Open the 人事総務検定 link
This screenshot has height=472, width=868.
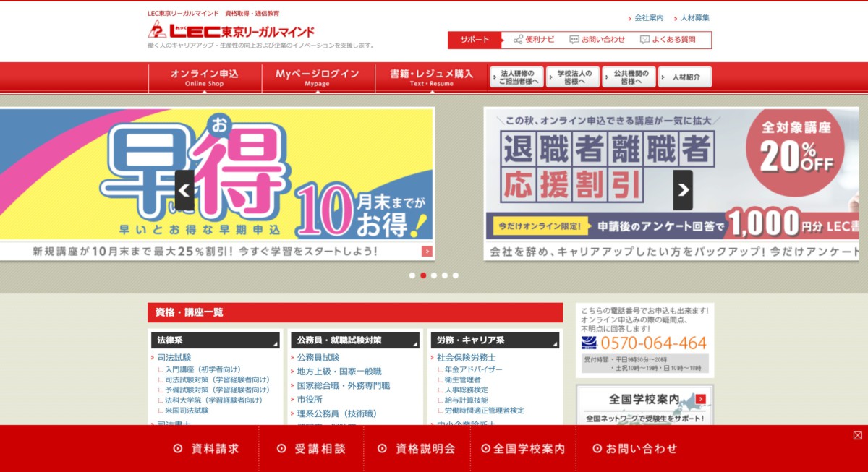coord(466,390)
